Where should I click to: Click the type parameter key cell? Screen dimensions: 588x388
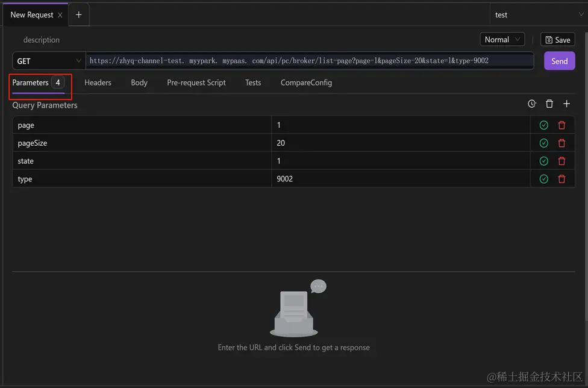tap(142, 179)
